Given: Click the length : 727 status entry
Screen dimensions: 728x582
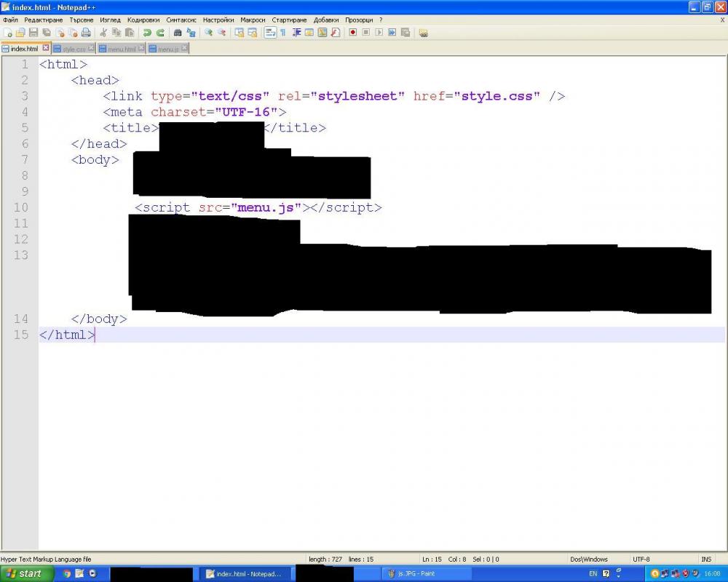Looking at the screenshot, I should (x=325, y=559).
